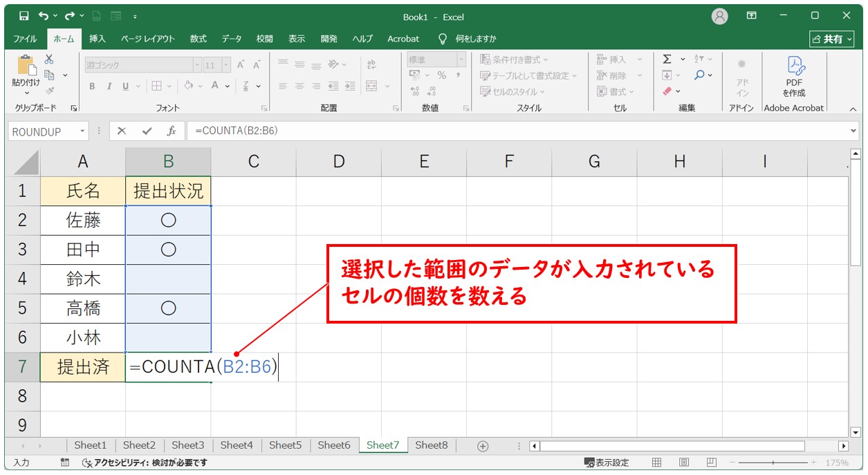Open Sort and Filter tool

click(x=699, y=59)
